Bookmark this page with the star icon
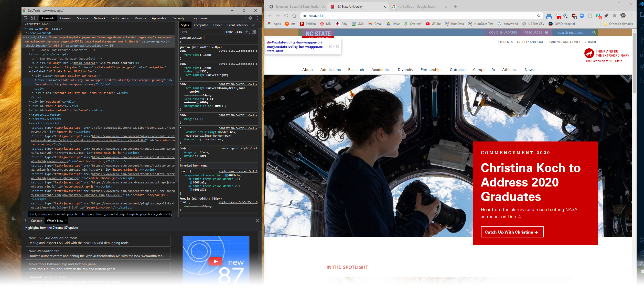Image resolution: width=644 pixels, height=307 pixels. point(539,16)
